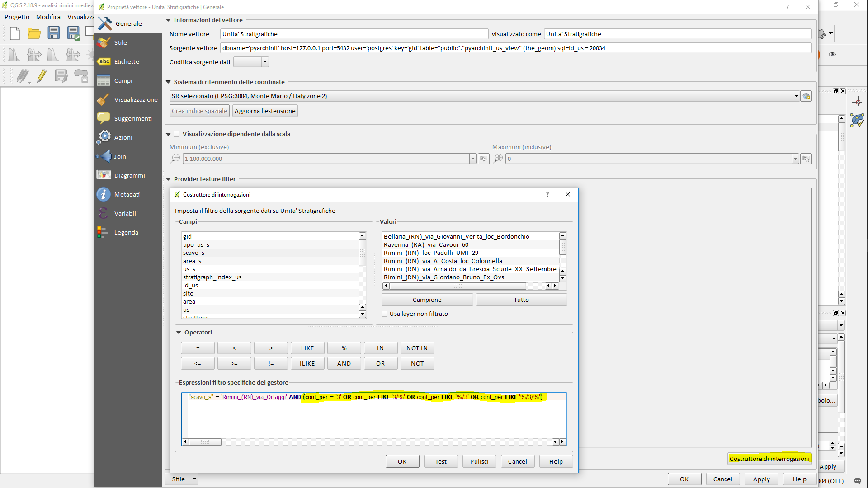Open the Campi fields section

(128, 80)
